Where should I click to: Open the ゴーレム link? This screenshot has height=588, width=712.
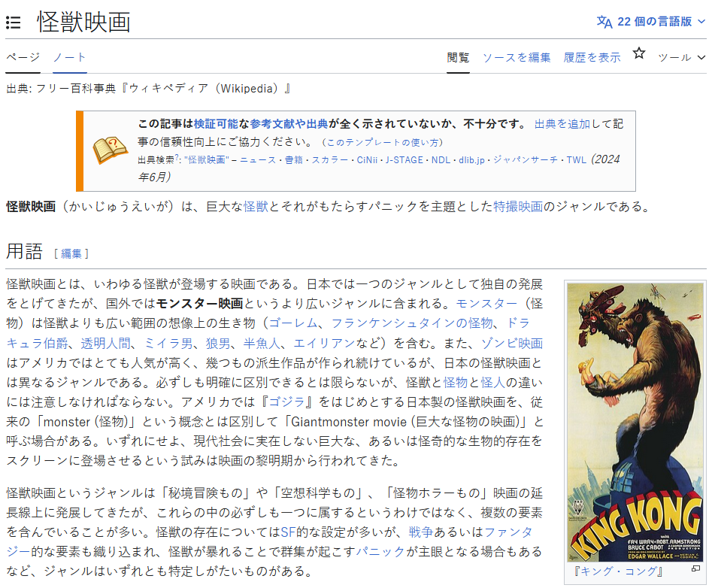tap(293, 323)
